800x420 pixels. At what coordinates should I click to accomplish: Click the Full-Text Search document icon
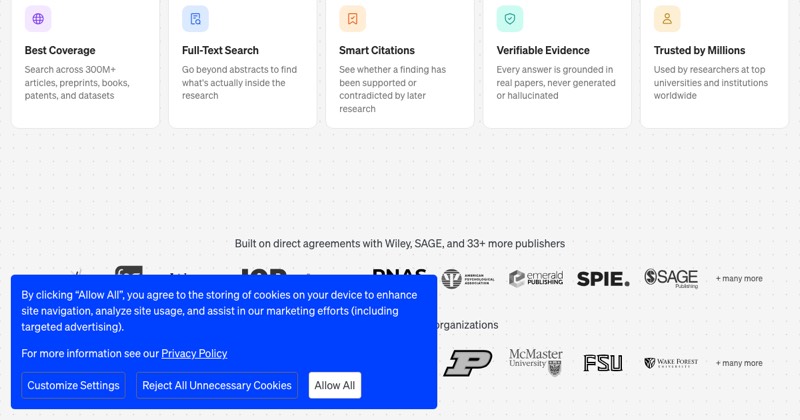(195, 19)
